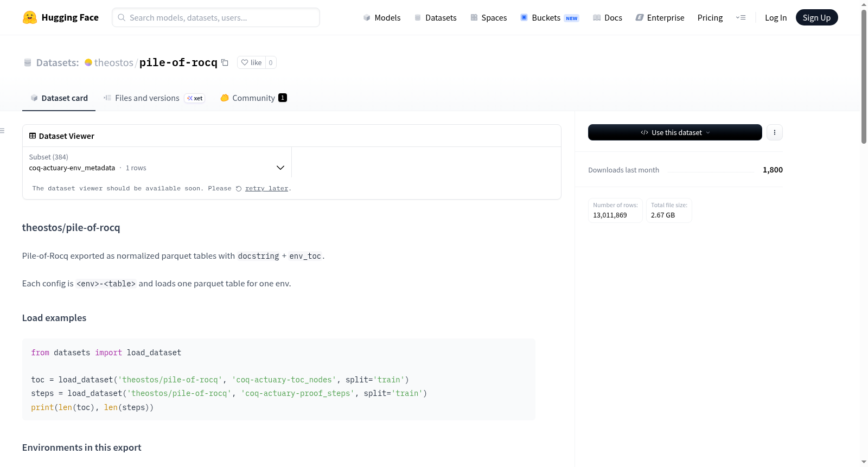Image resolution: width=868 pixels, height=467 pixels.
Task: Click the Community discussions count badge
Action: pos(283,98)
